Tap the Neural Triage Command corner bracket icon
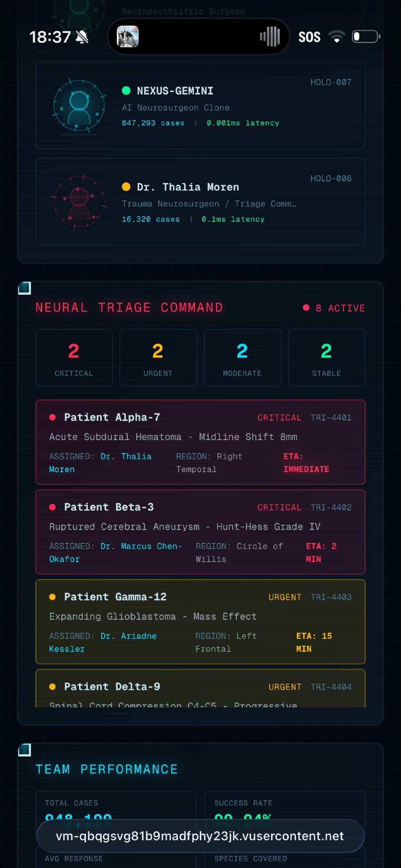 tap(25, 288)
